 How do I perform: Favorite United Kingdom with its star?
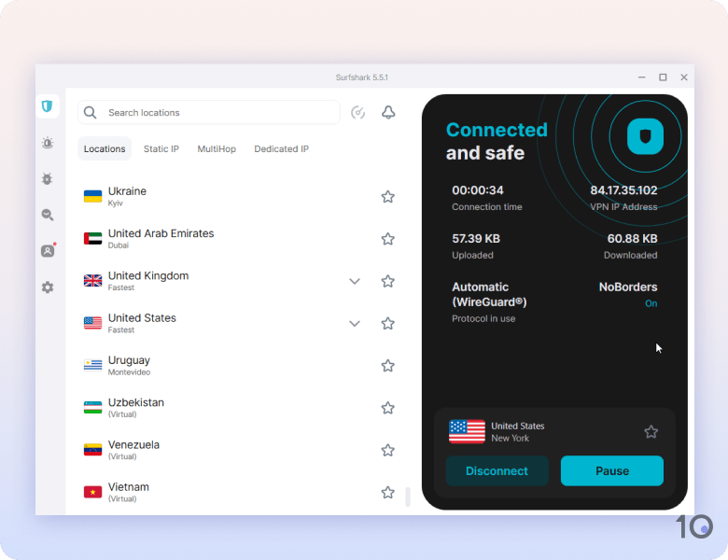coord(388,281)
